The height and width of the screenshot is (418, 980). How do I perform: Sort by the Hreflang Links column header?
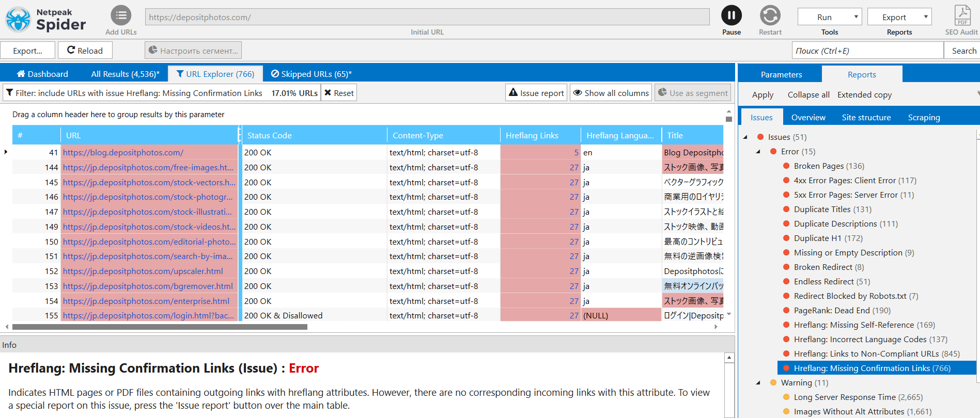coord(540,135)
